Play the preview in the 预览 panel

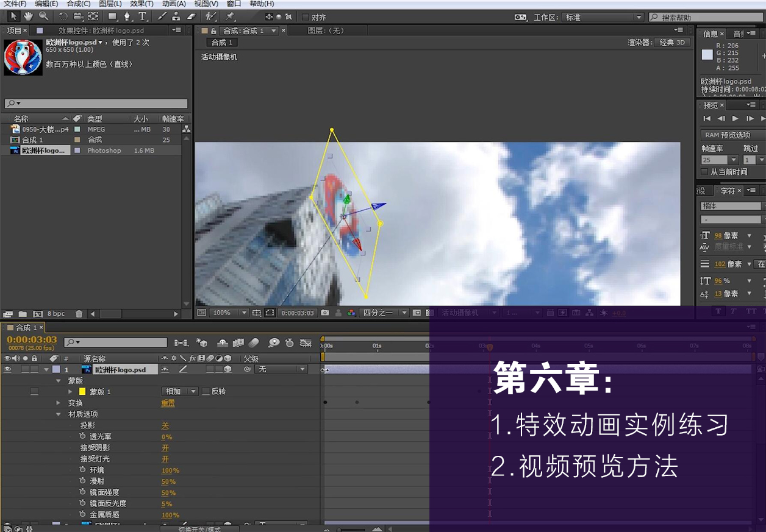coord(735,118)
